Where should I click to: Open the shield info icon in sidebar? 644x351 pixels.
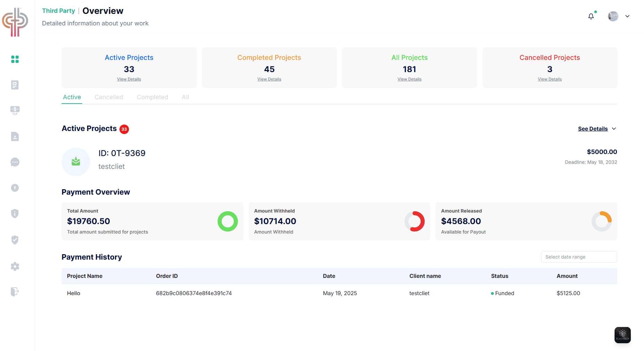tap(15, 213)
